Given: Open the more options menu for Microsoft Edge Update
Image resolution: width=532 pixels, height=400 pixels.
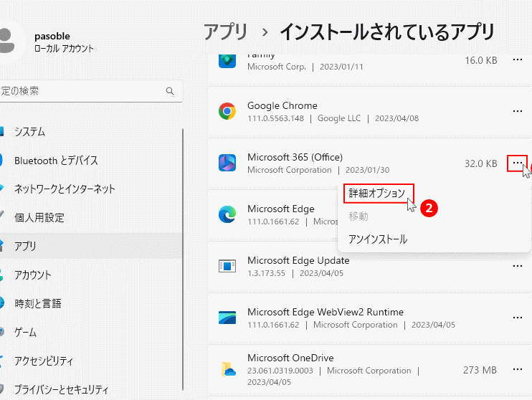Looking at the screenshot, I should point(518,266).
